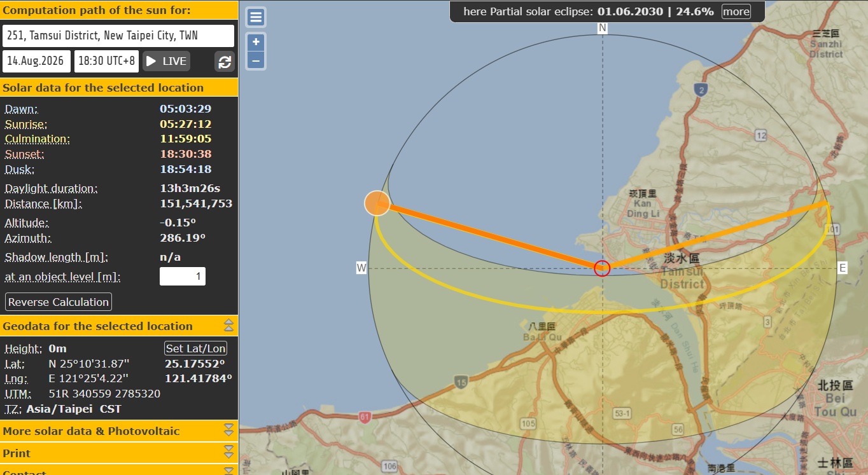Click the N compass marker on the map
The width and height of the screenshot is (868, 475).
pyautogui.click(x=603, y=28)
